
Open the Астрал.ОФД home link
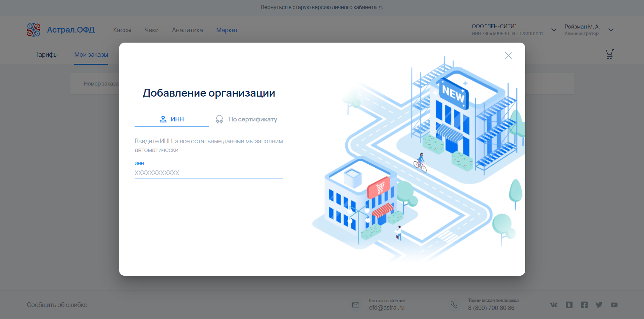[x=71, y=30]
